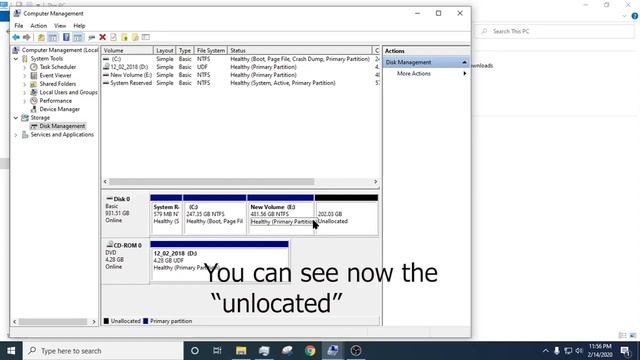Click the Layout column header
The image size is (640, 360).
(165, 50)
